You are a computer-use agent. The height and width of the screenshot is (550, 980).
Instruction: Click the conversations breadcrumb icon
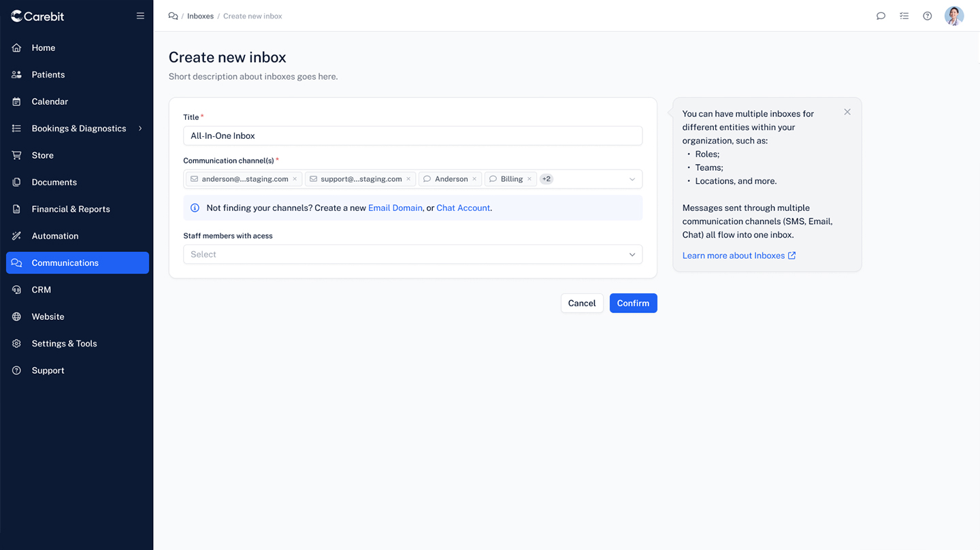click(x=173, y=16)
